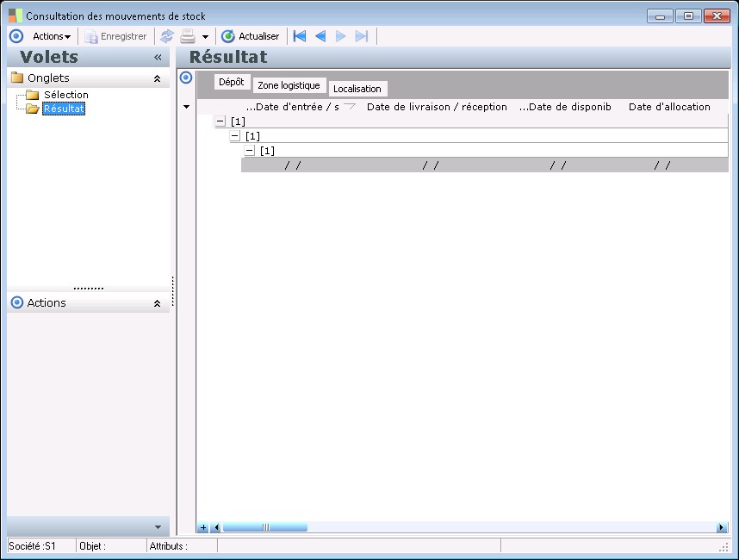739x560 pixels.
Task: Select the Sélection folder in tree
Action: click(x=65, y=95)
